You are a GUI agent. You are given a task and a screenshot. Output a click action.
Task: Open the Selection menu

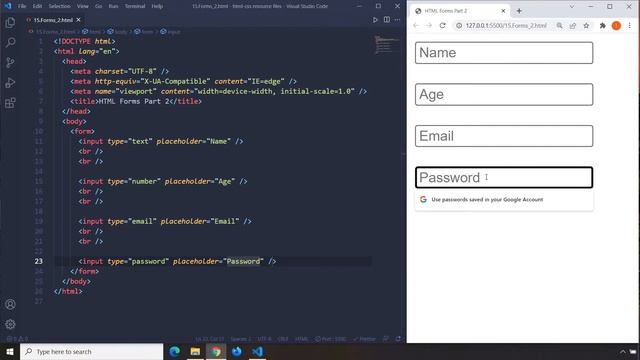[60, 6]
